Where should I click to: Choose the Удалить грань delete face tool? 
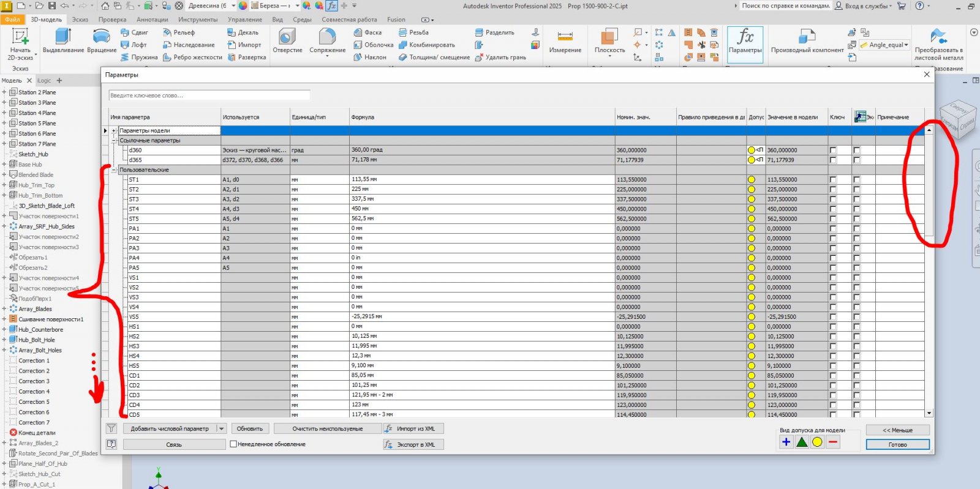click(500, 57)
